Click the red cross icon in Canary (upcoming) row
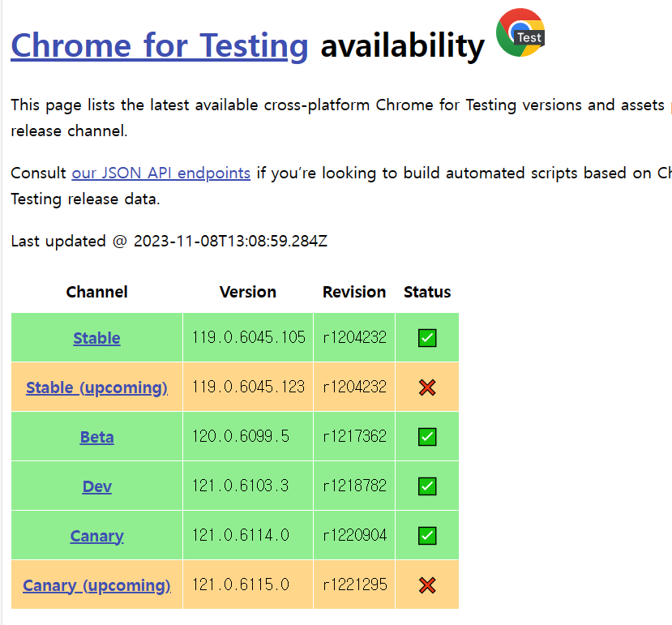 427,585
